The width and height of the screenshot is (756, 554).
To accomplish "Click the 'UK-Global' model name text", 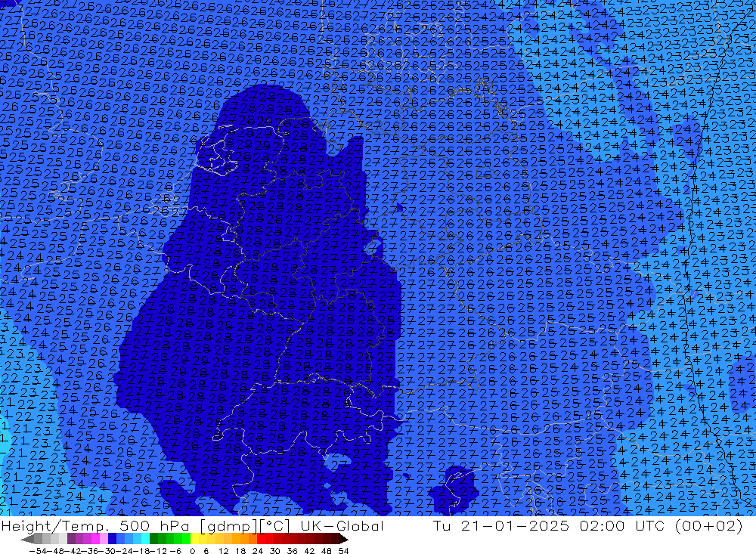I will (x=342, y=526).
